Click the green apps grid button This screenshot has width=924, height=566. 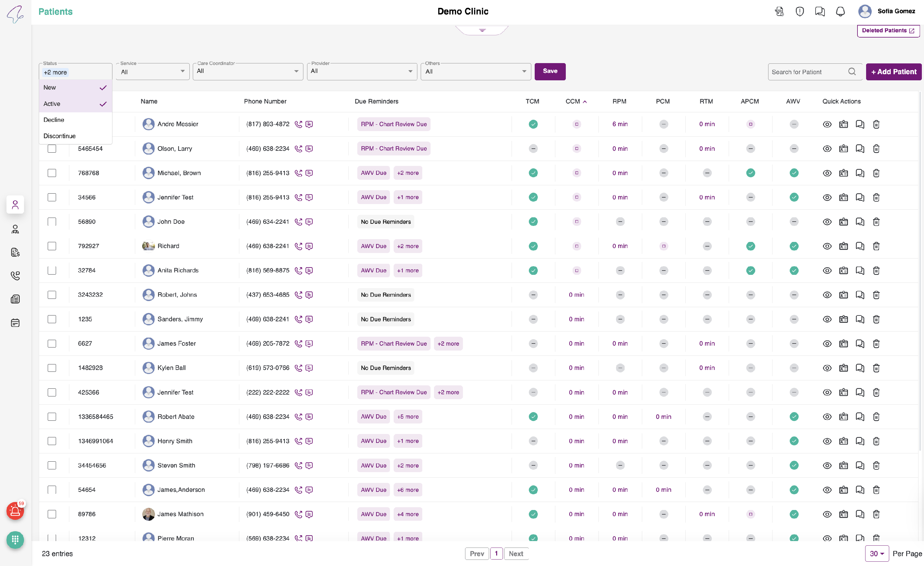(x=15, y=540)
